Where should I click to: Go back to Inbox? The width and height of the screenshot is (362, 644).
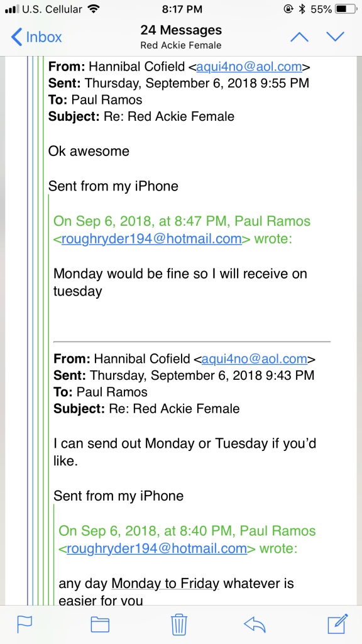click(36, 37)
